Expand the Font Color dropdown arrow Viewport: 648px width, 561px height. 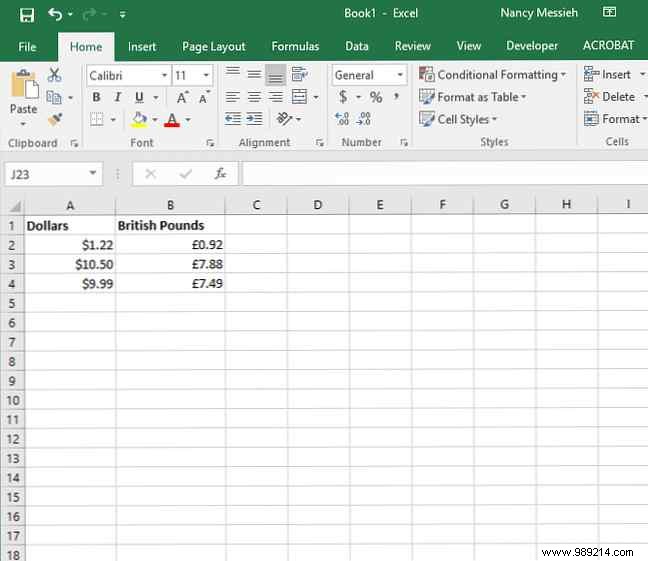[188, 120]
